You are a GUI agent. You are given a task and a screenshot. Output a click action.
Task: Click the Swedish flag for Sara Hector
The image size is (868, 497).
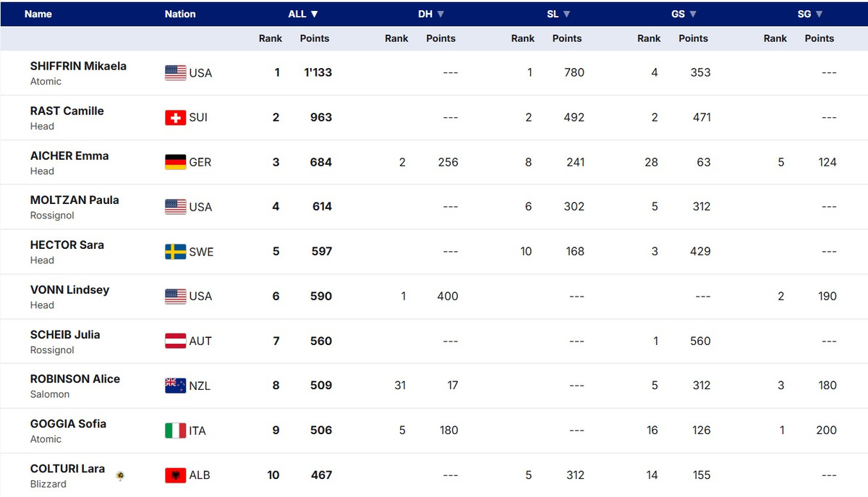click(x=176, y=252)
